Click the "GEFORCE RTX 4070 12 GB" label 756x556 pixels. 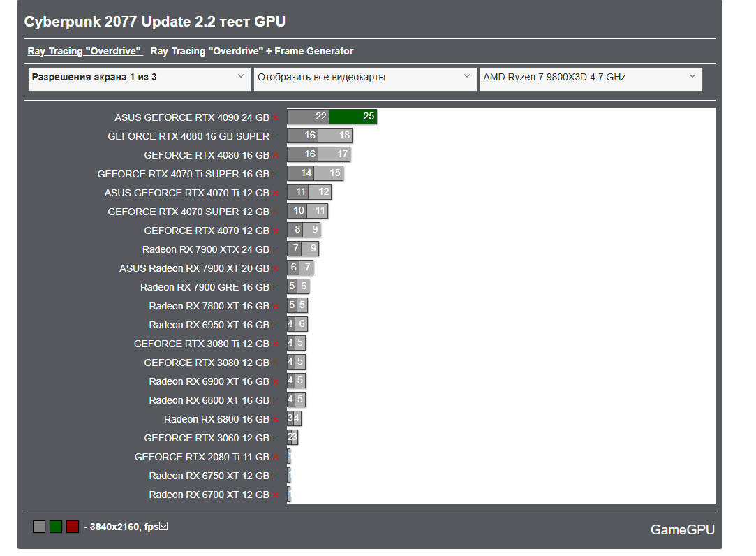click(207, 231)
